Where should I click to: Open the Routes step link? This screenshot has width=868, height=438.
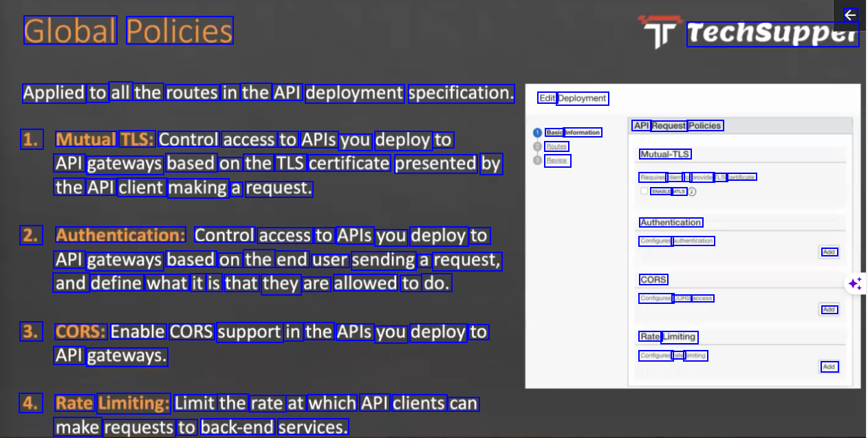tap(556, 146)
